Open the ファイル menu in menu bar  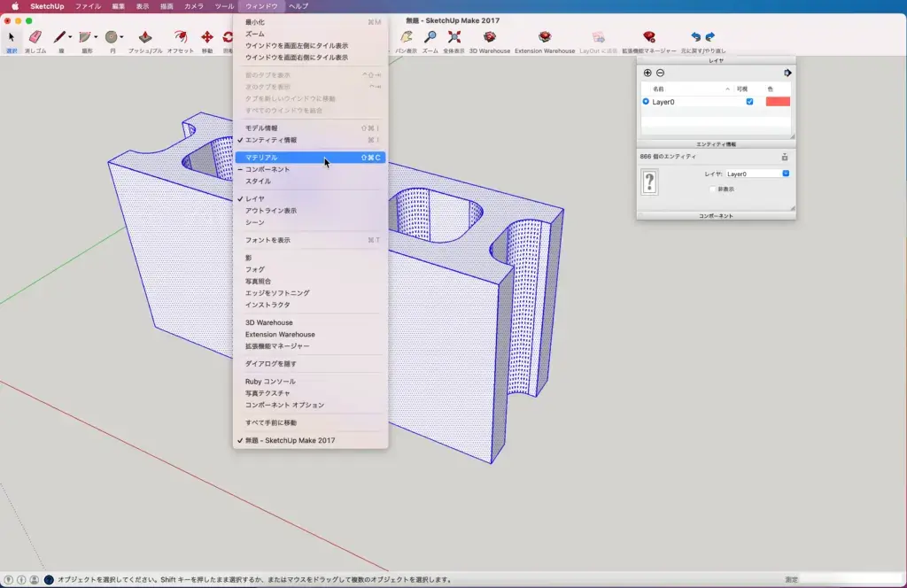[88, 6]
